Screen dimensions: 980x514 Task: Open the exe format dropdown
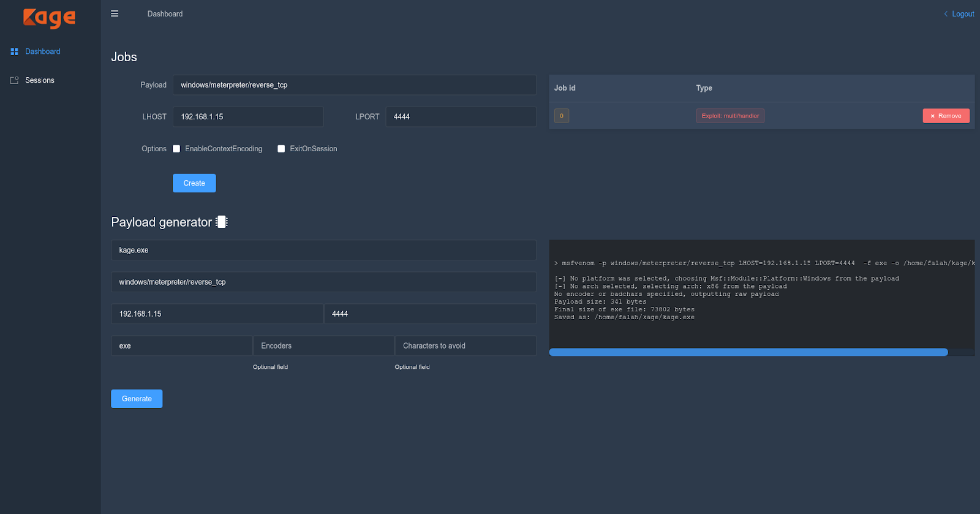(182, 346)
